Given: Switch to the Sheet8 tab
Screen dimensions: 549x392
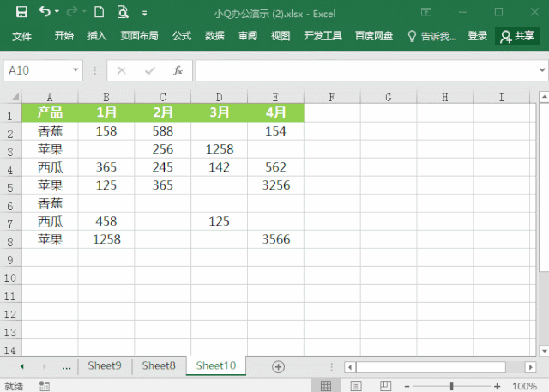Looking at the screenshot, I should tap(158, 365).
